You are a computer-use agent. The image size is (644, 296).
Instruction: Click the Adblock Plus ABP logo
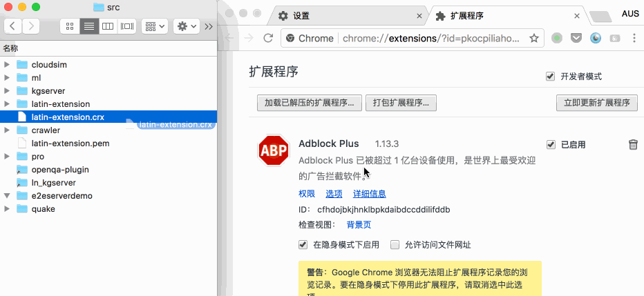click(274, 150)
